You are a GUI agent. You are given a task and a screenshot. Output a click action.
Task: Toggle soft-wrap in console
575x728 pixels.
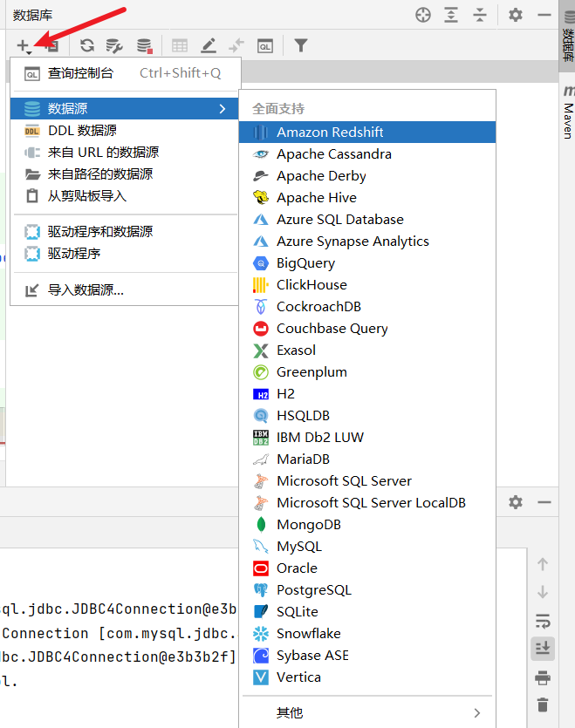coord(543,621)
